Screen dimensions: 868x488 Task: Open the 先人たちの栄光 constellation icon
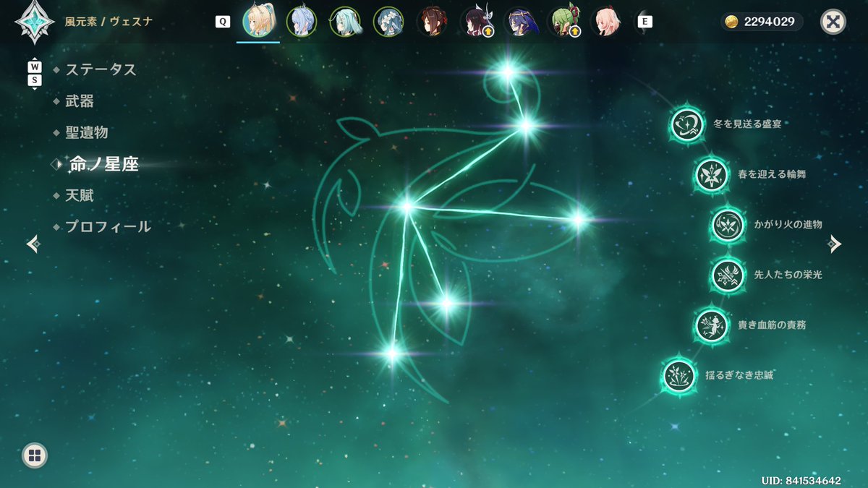point(728,275)
